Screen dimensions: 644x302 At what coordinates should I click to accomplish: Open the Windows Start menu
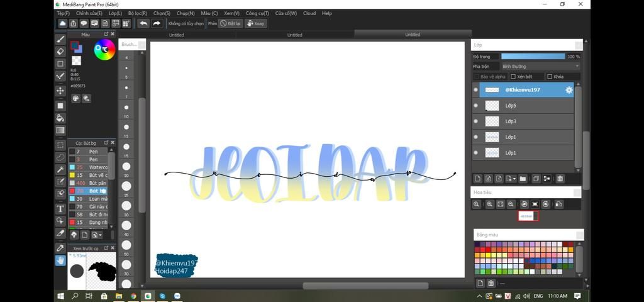pos(61,296)
